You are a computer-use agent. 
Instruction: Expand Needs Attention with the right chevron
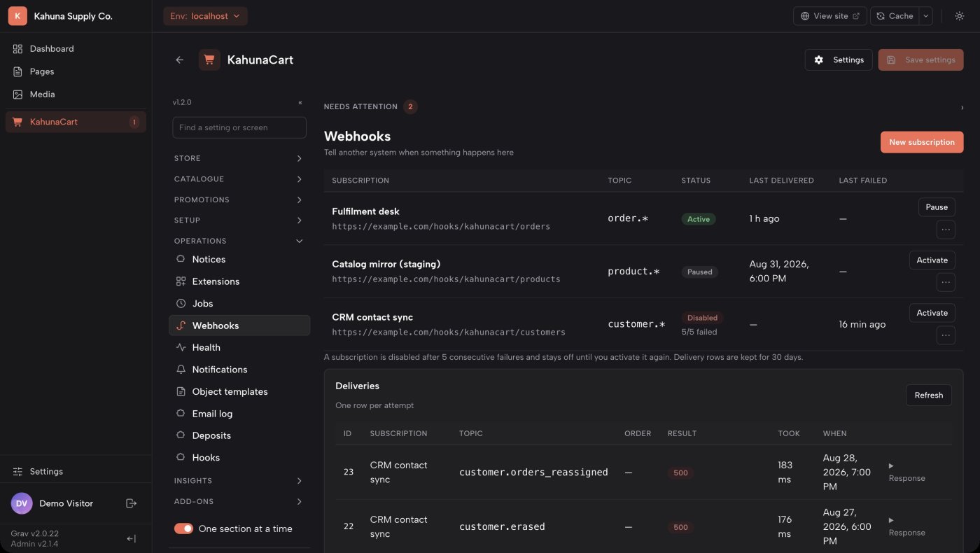(962, 108)
